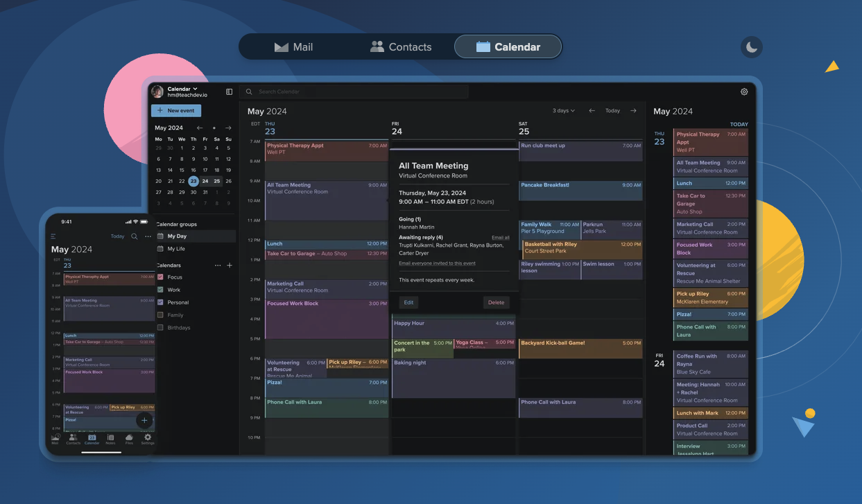Select Meeting: Hannah + Rachel in agenda
Screen dimensions: 862x504
pos(711,392)
